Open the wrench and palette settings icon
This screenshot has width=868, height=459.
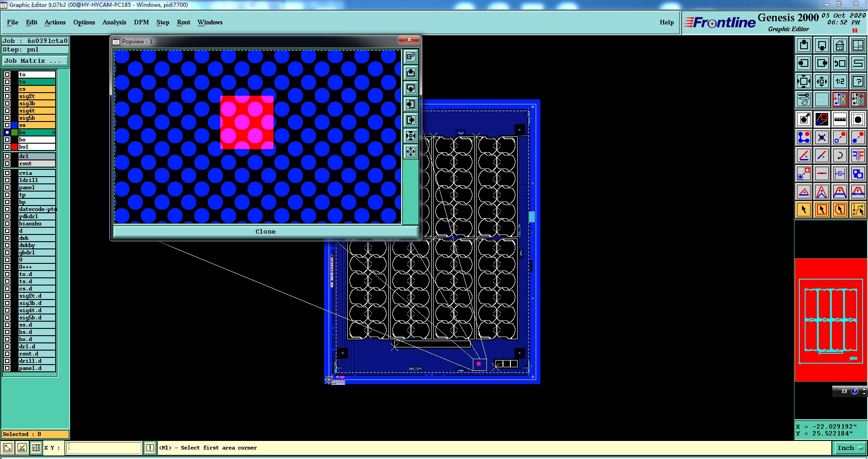tap(804, 99)
